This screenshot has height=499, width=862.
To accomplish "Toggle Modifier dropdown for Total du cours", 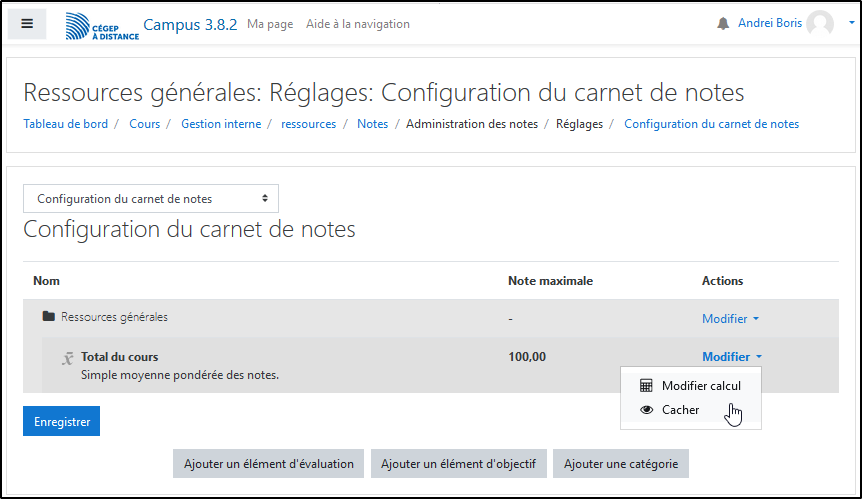I will coord(732,357).
